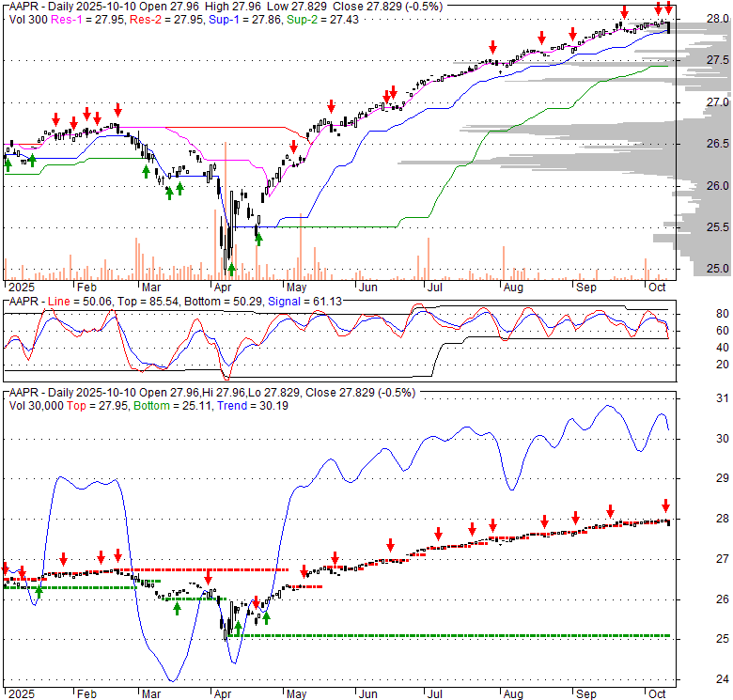Click the 40 level label on the oscillator axis
733x700 pixels.
pyautogui.click(x=723, y=348)
